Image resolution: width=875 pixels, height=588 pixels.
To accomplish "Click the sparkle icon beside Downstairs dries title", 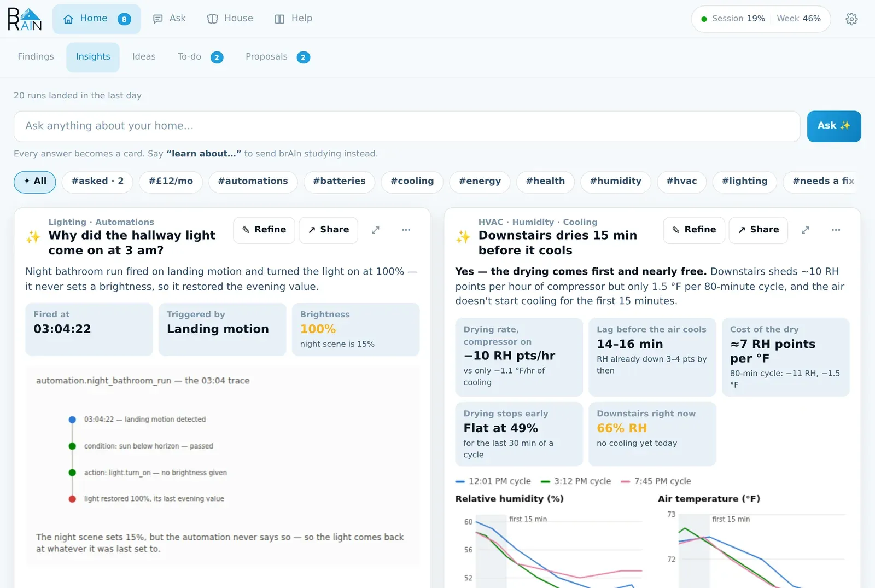I will pyautogui.click(x=463, y=237).
